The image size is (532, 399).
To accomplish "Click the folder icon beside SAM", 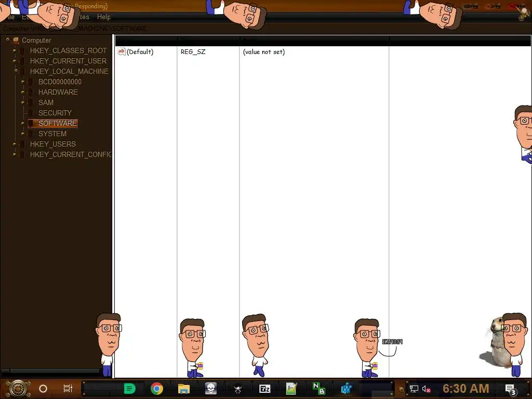I will tap(31, 102).
